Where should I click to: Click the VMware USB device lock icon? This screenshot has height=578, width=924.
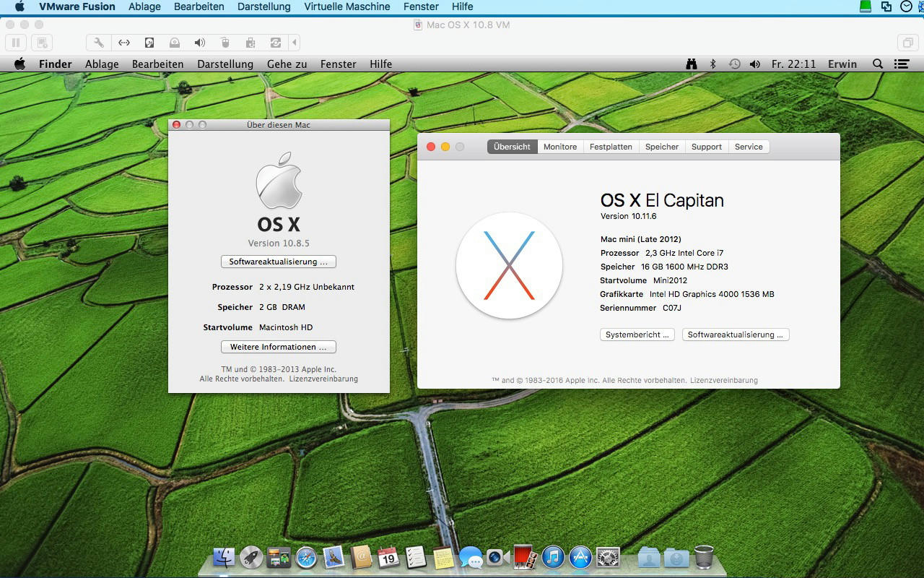click(x=250, y=43)
